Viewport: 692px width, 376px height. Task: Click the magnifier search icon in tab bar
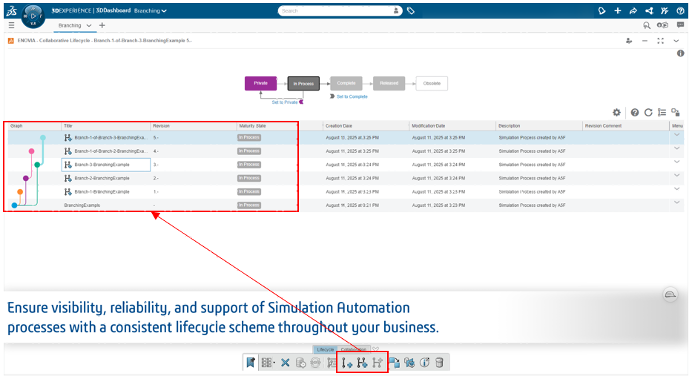[x=647, y=26]
